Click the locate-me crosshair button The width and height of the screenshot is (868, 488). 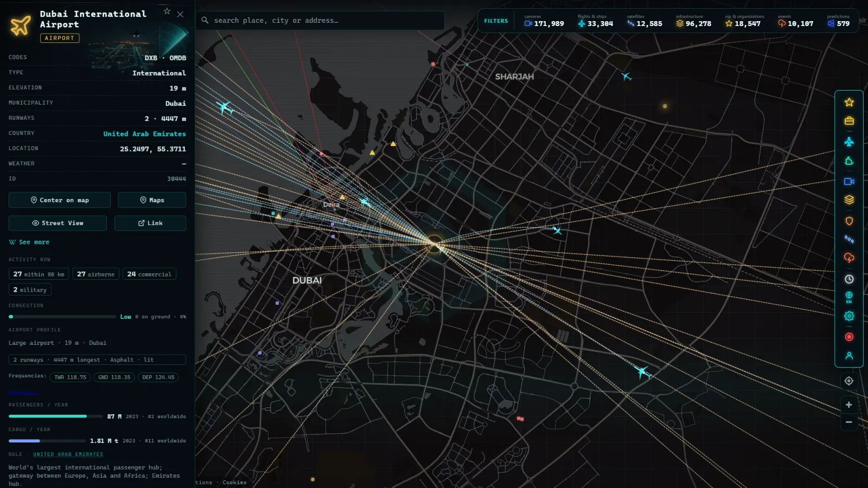[x=849, y=381]
